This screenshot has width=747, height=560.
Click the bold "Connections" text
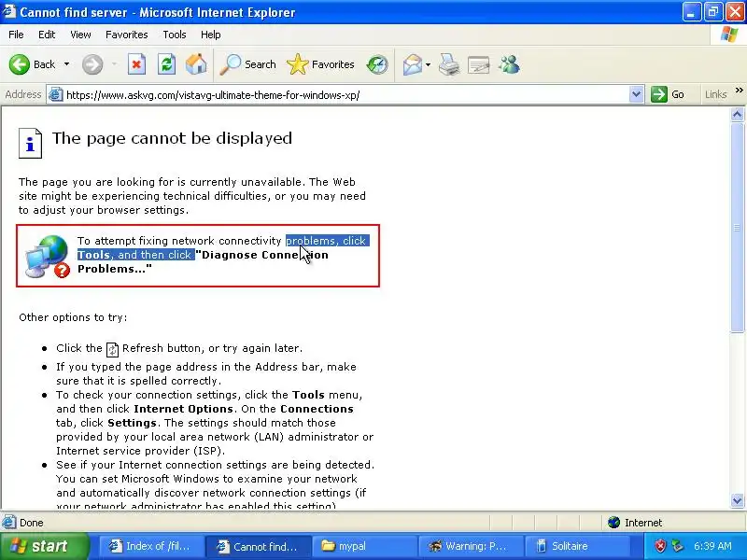point(317,409)
